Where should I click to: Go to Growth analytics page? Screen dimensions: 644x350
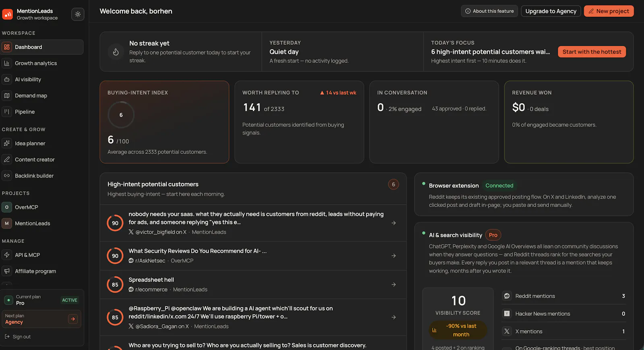click(42, 63)
